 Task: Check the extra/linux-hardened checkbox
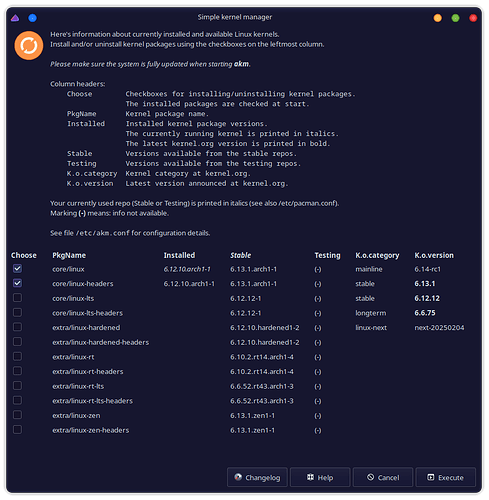tap(17, 327)
